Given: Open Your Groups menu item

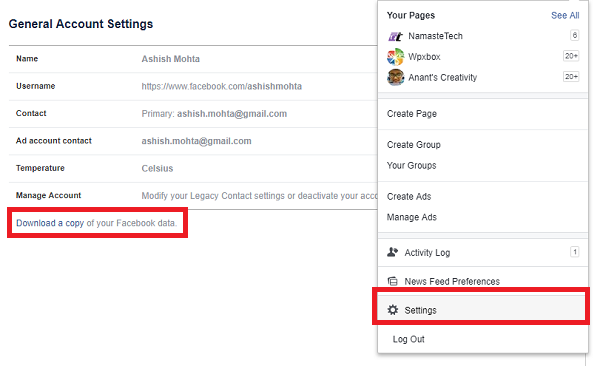Looking at the screenshot, I should click(x=411, y=165).
